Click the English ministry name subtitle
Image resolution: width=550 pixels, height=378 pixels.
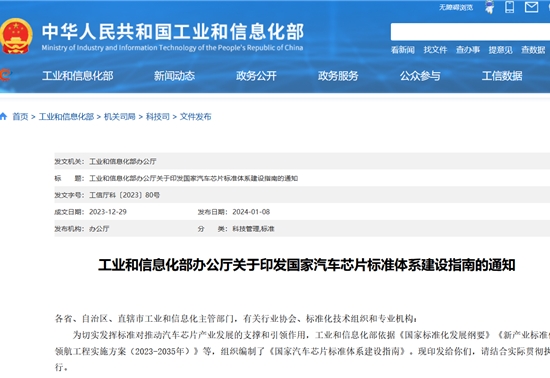pos(172,48)
